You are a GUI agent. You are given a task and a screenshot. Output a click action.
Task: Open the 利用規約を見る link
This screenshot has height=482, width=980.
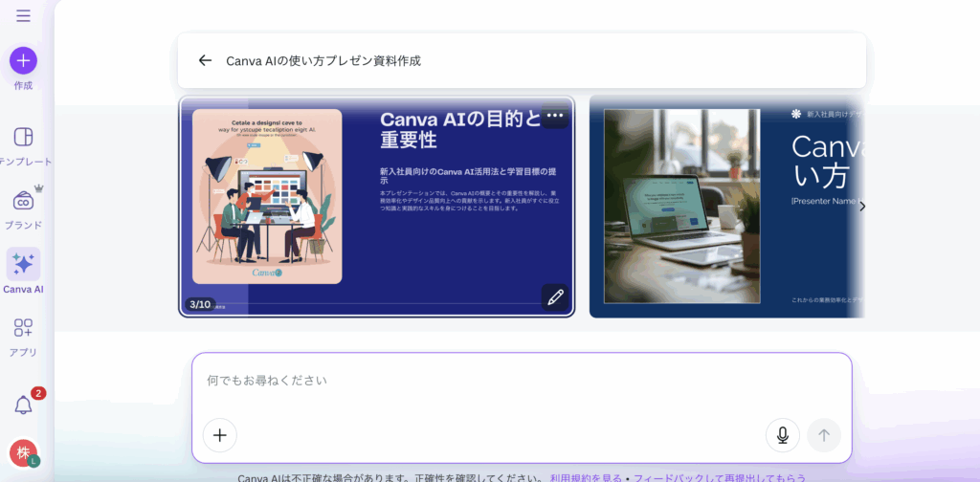tap(586, 477)
